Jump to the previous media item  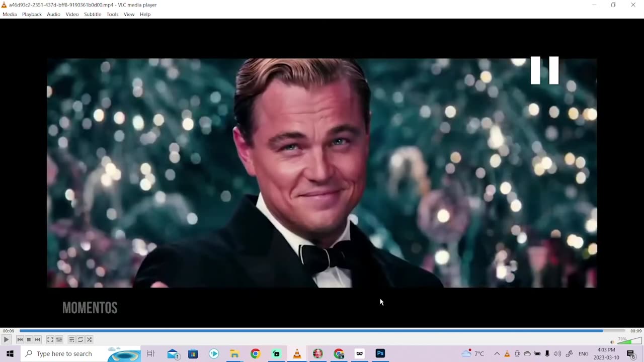20,339
